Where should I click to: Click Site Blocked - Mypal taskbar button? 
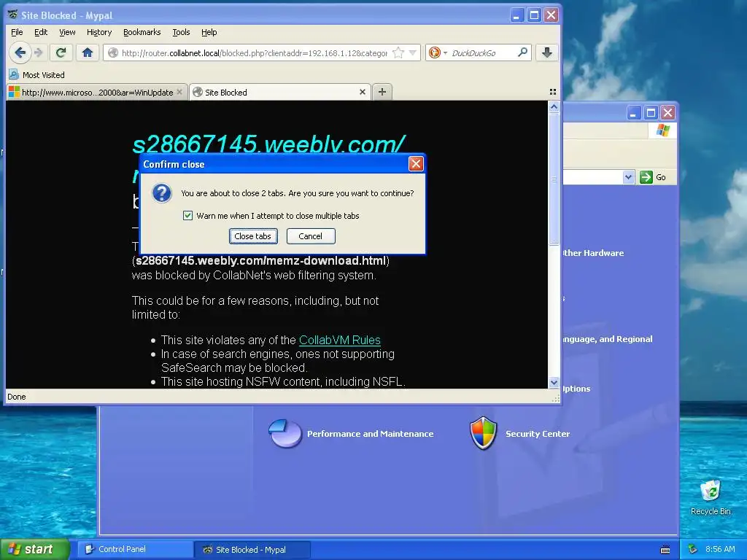pos(252,550)
